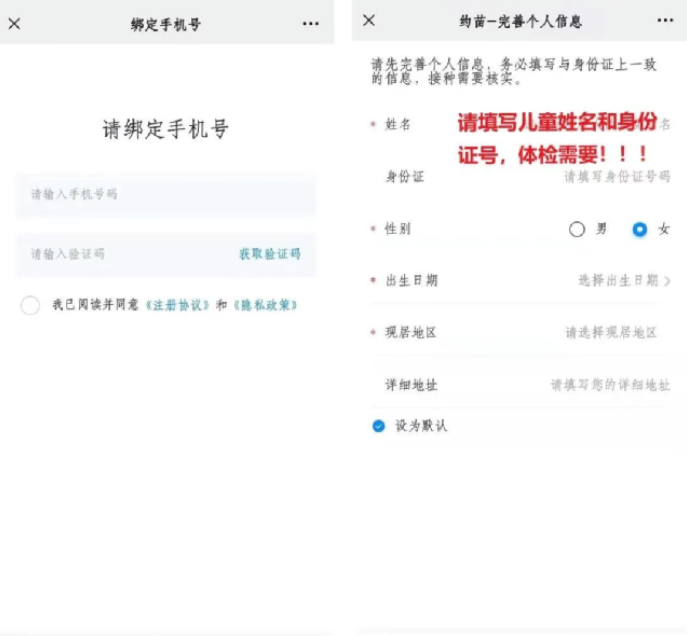687x636 pixels.
Task: Open the 《隐私政策》 link
Action: 264,305
